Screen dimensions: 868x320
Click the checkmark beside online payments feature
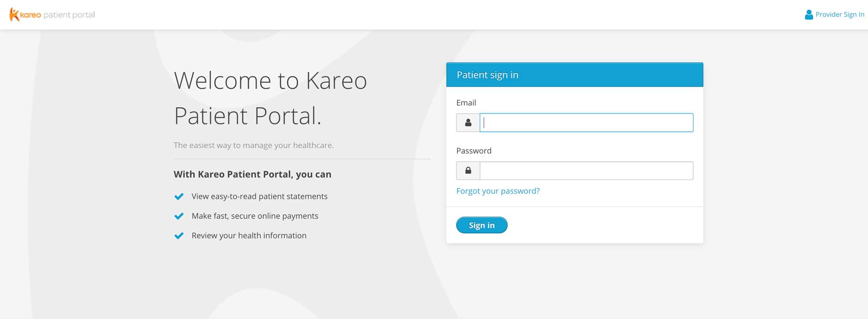[179, 216]
